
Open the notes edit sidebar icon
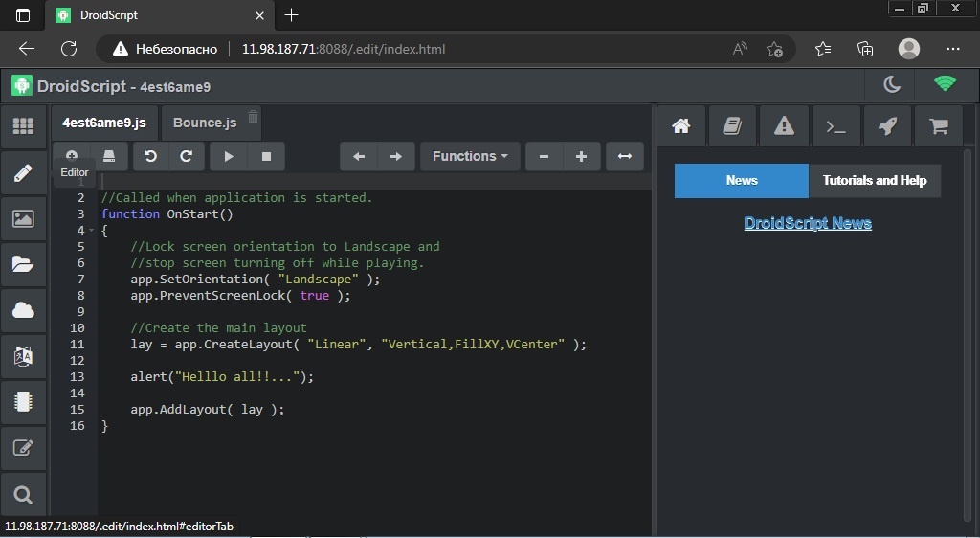pyautogui.click(x=23, y=448)
